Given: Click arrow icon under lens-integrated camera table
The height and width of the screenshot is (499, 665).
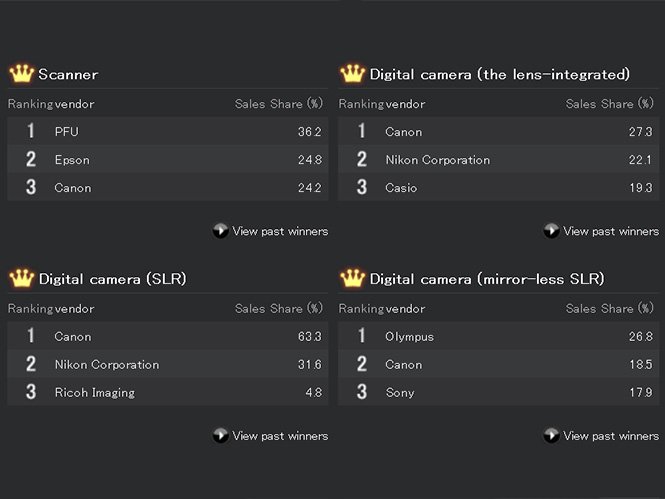Looking at the screenshot, I should tap(551, 231).
